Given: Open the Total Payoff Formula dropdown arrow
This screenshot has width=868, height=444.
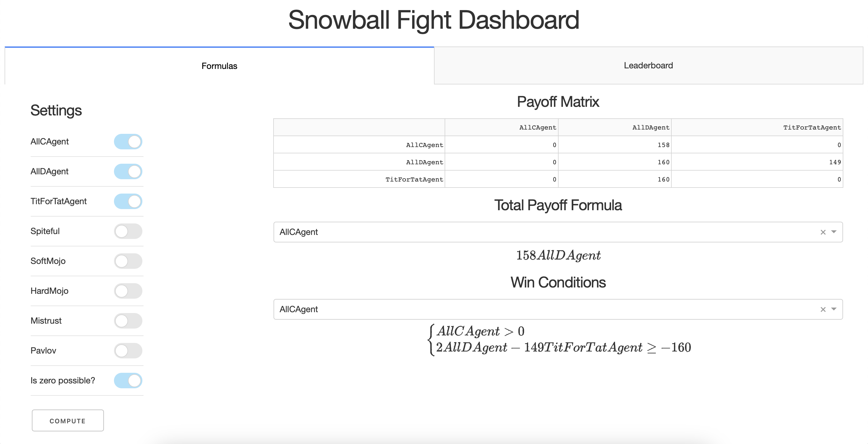Looking at the screenshot, I should tap(834, 232).
